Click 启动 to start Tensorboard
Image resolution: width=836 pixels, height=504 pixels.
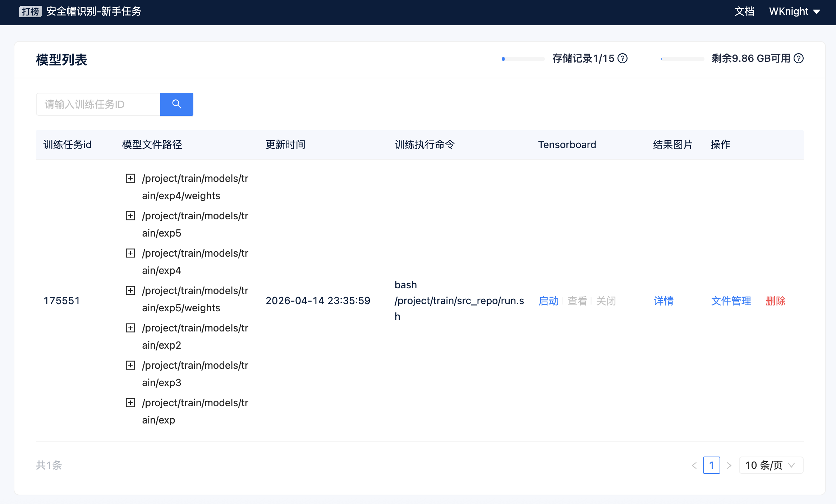click(x=548, y=301)
